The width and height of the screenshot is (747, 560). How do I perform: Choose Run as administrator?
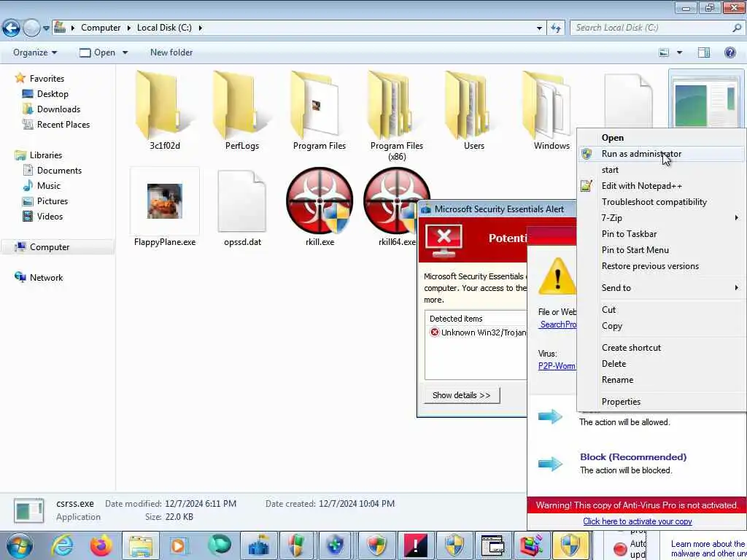661,154
